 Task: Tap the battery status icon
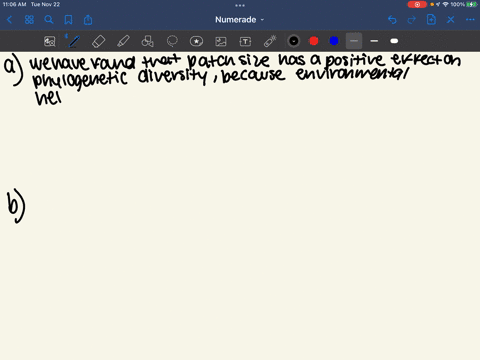471,4
